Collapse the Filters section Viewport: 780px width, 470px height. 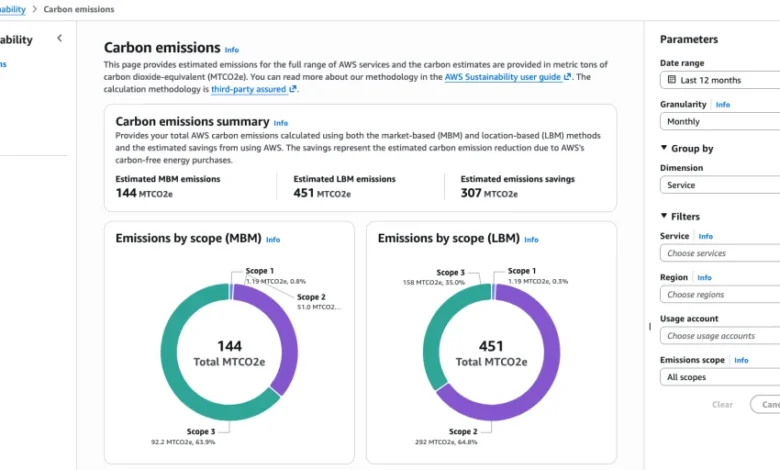664,216
